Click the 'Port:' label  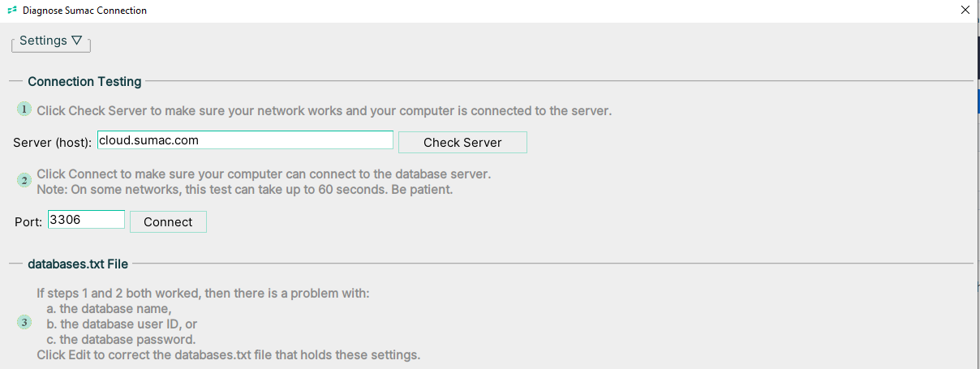pyautogui.click(x=28, y=221)
